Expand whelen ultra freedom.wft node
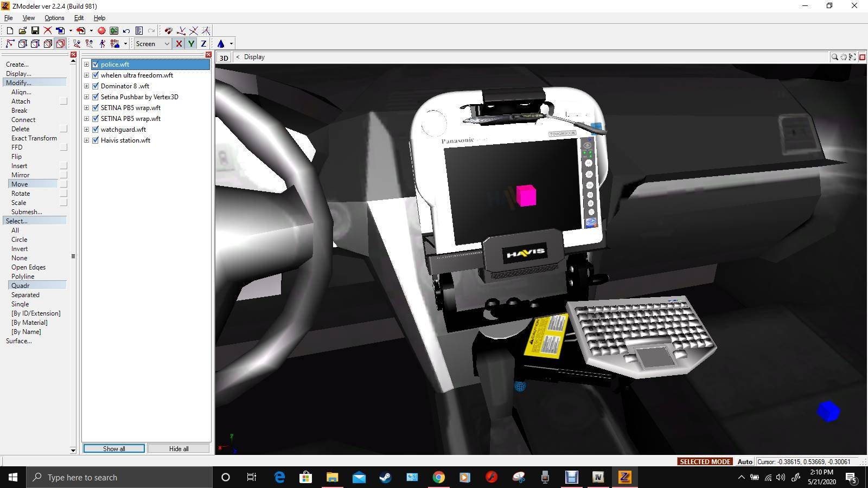 (x=86, y=75)
